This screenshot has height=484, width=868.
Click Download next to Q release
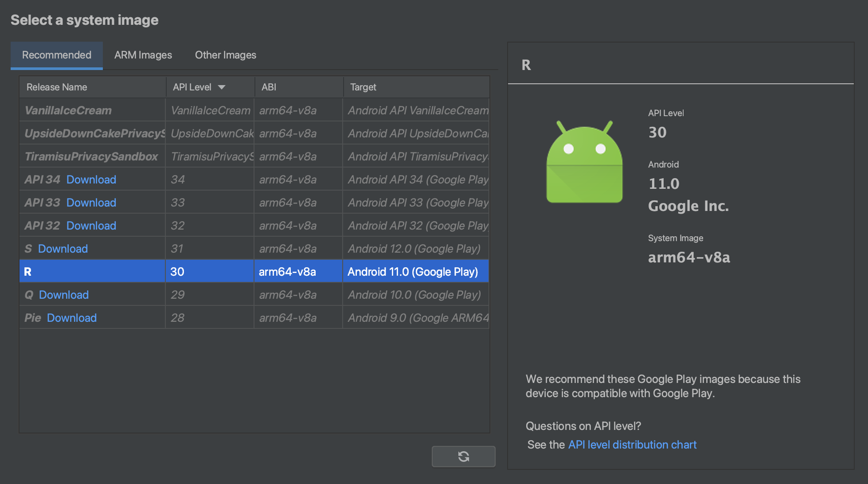click(64, 295)
